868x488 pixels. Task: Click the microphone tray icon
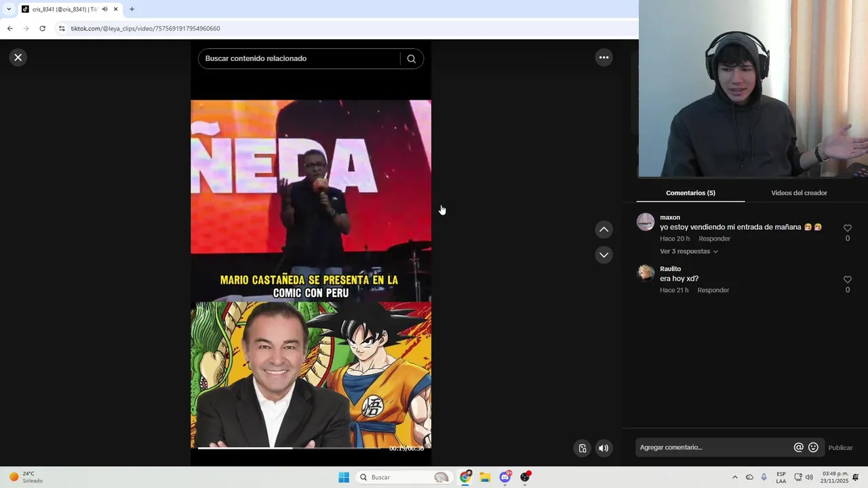tap(764, 477)
